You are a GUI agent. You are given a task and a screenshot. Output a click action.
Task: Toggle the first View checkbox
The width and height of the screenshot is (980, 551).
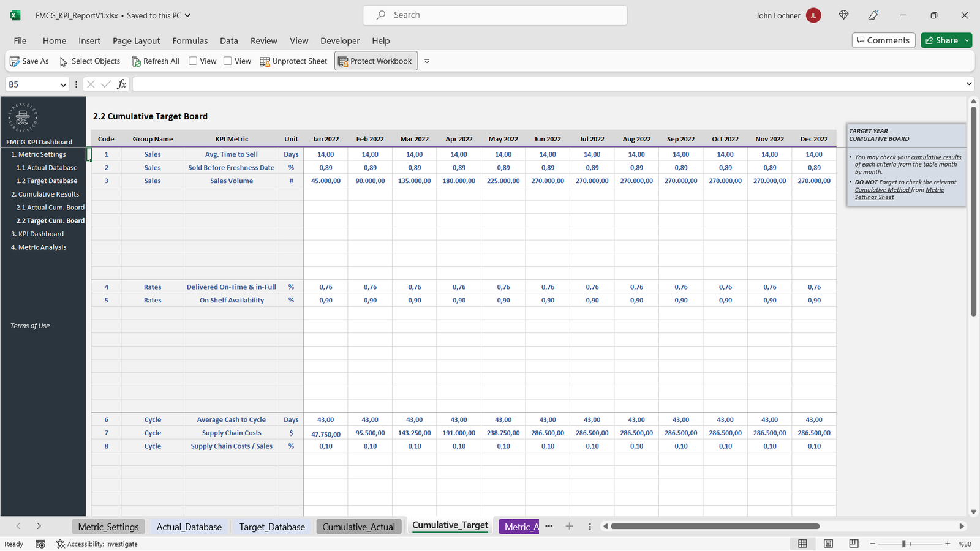click(x=193, y=61)
